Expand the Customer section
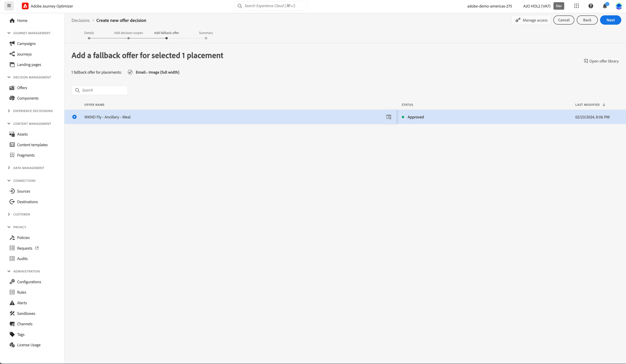 click(9, 214)
